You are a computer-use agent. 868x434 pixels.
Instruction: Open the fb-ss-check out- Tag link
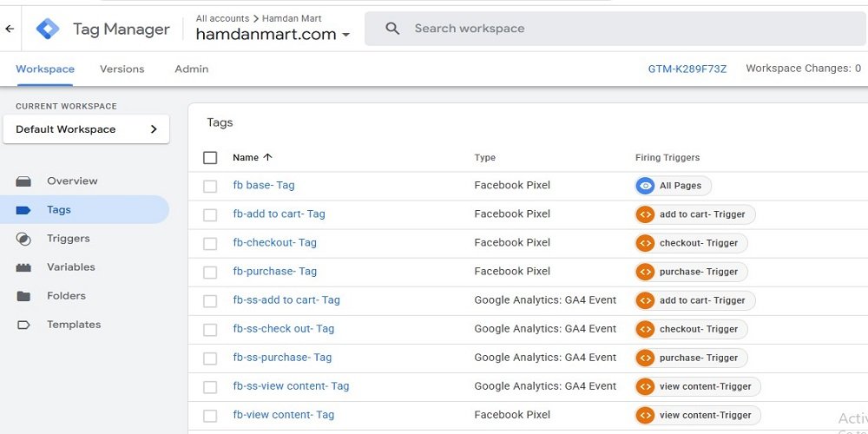pos(284,329)
